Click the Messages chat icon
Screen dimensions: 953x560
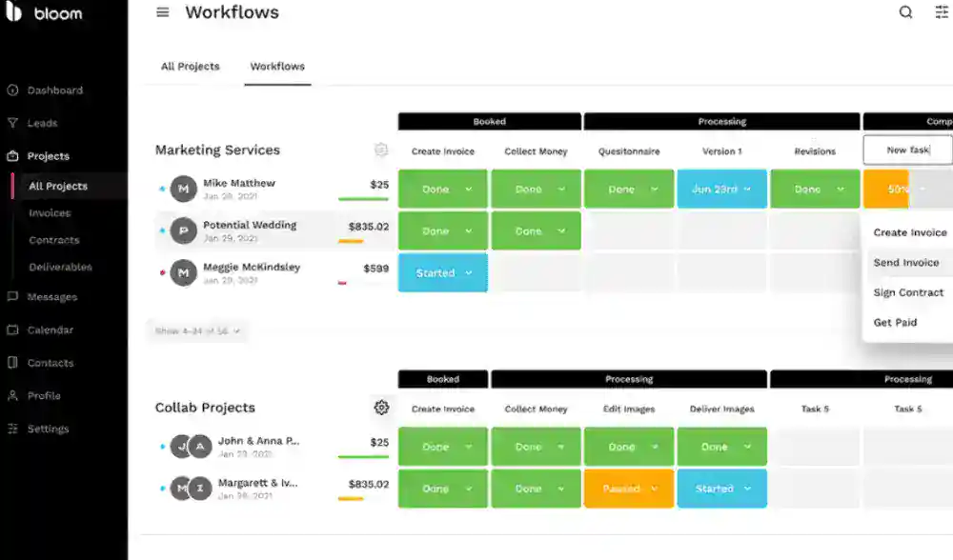(x=12, y=297)
